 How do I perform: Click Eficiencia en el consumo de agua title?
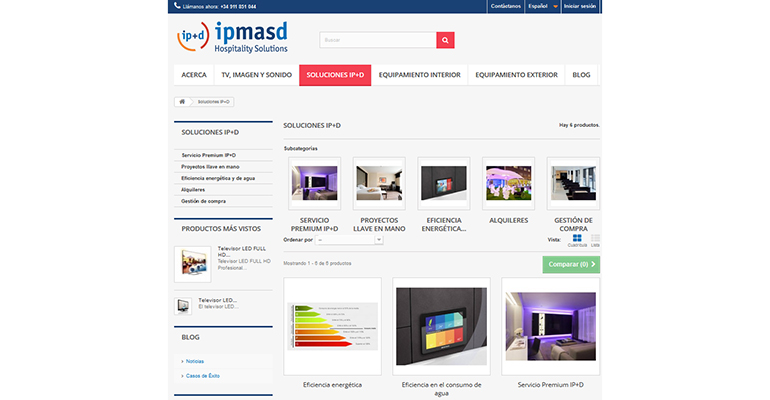click(x=441, y=389)
